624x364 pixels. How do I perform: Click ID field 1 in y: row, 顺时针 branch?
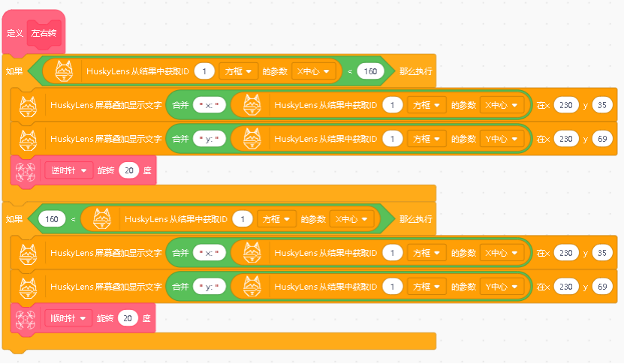(393, 287)
